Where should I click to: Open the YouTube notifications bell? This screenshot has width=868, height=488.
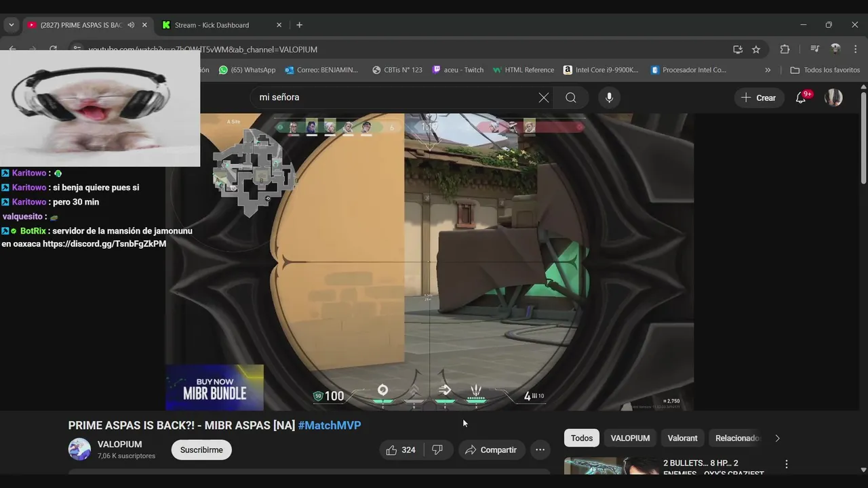click(801, 98)
